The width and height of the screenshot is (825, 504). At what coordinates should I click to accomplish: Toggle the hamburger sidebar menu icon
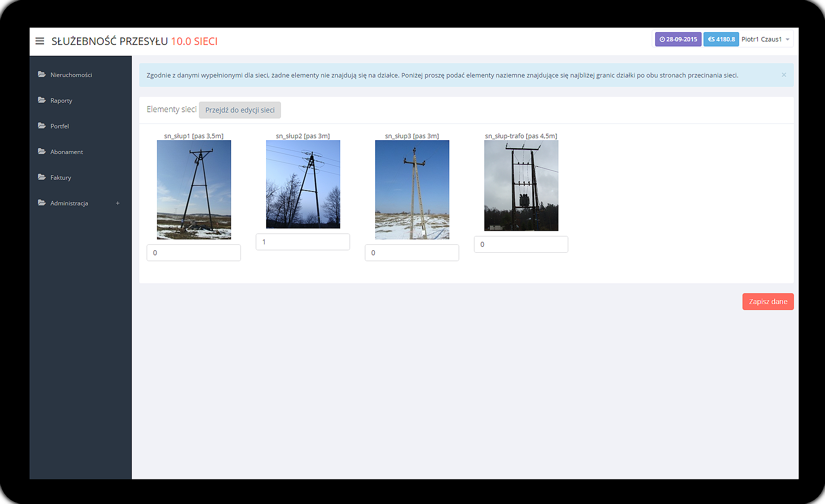click(40, 41)
